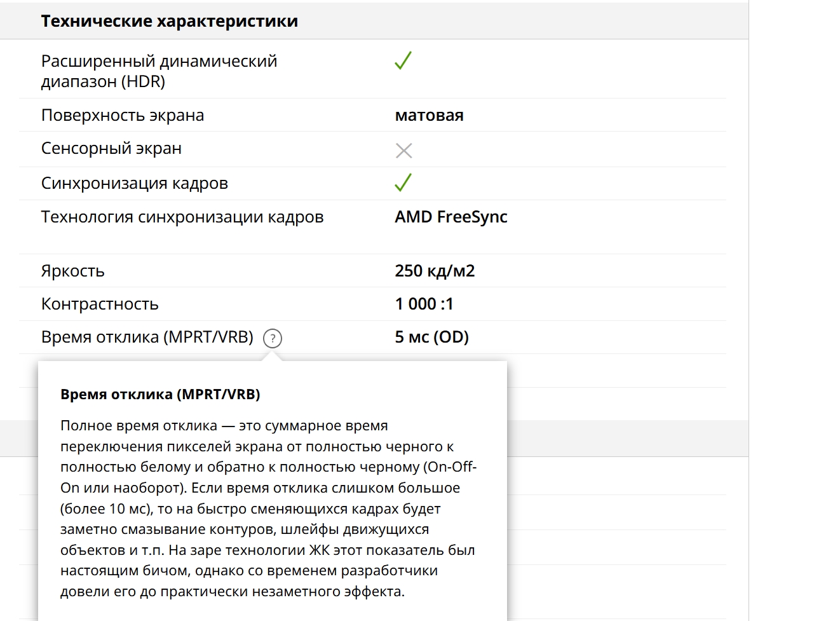The height and width of the screenshot is (621, 840).
Task: Click the Синхронизация кадров label
Action: (x=135, y=184)
